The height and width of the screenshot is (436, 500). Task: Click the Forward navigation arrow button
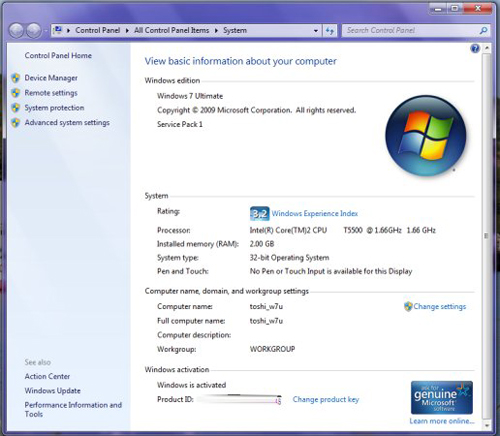(34, 30)
